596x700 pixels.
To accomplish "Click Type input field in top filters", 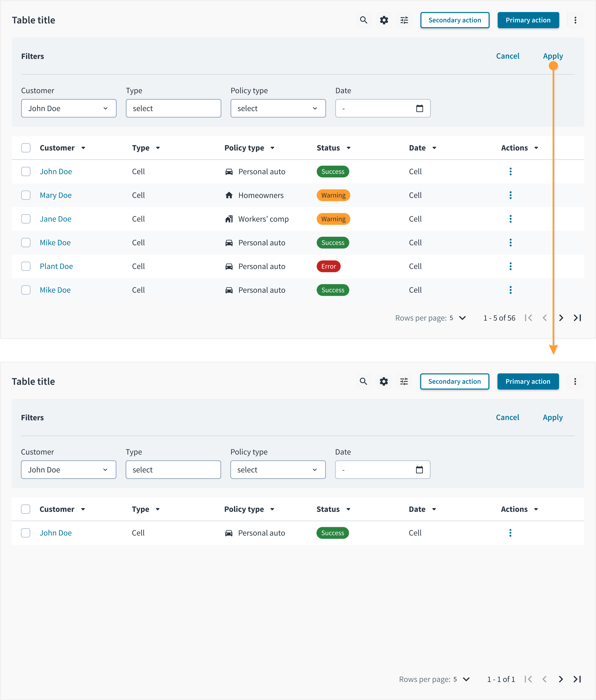I will tap(174, 108).
